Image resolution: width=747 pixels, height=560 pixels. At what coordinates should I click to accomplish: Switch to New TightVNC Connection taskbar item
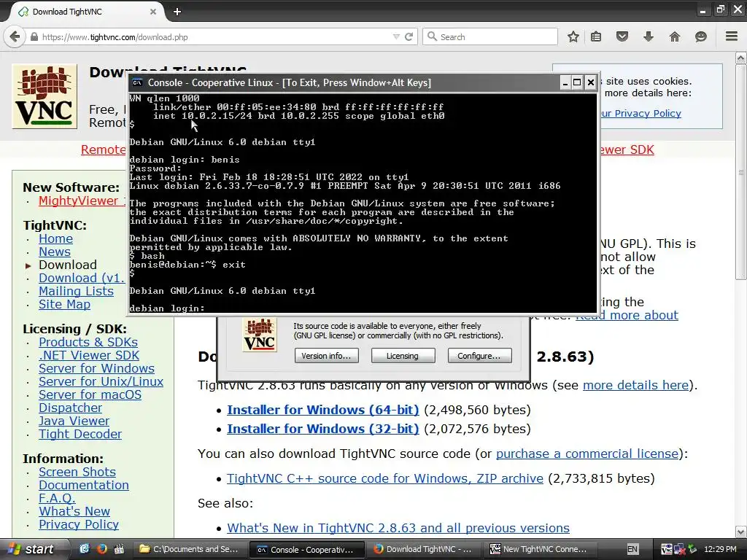(539, 549)
